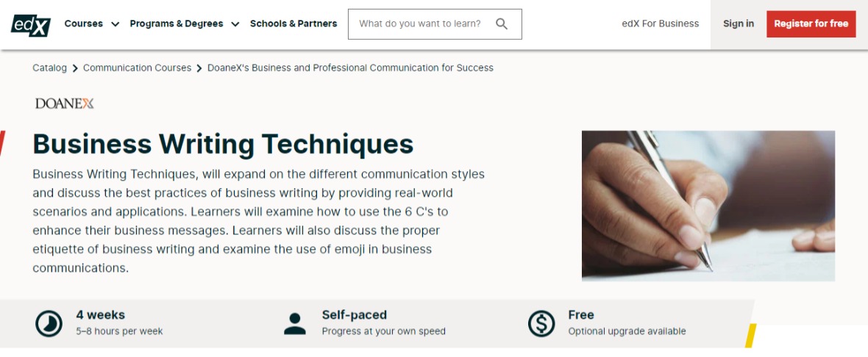This screenshot has width=868, height=357.
Task: Open the edX For Business page
Action: point(661,24)
